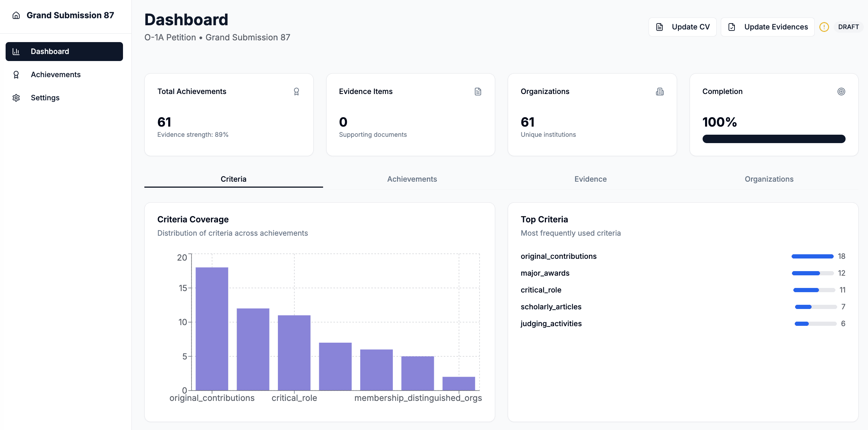868x430 pixels.
Task: Click the target icon on Completion card
Action: pos(841,92)
